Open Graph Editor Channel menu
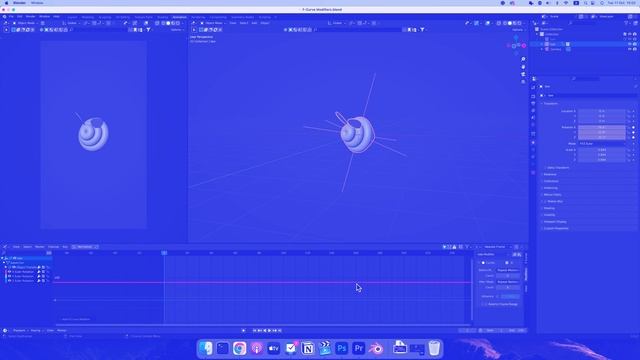Viewport: 640px width, 360px height. pos(53,247)
